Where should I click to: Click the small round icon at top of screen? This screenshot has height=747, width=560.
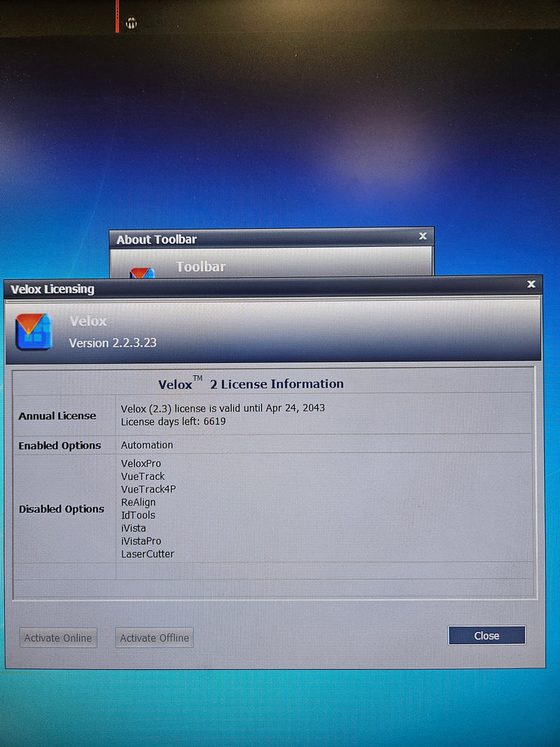click(x=131, y=22)
